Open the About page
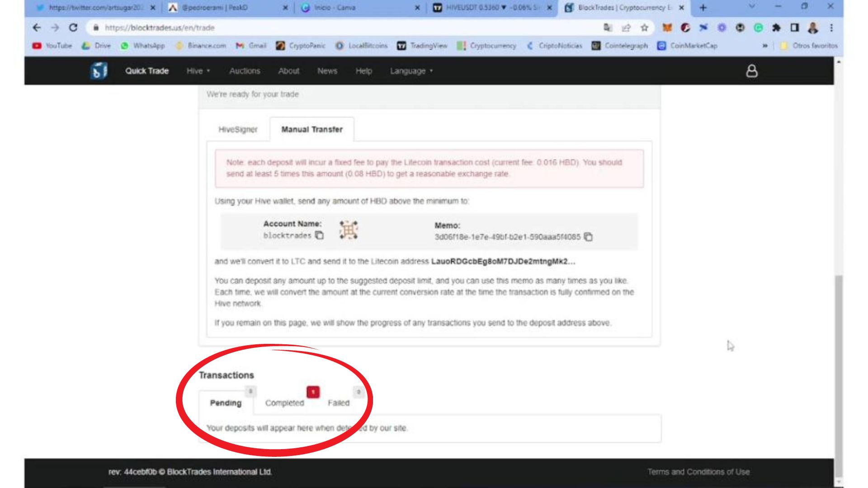Image resolution: width=868 pixels, height=488 pixels. point(288,71)
